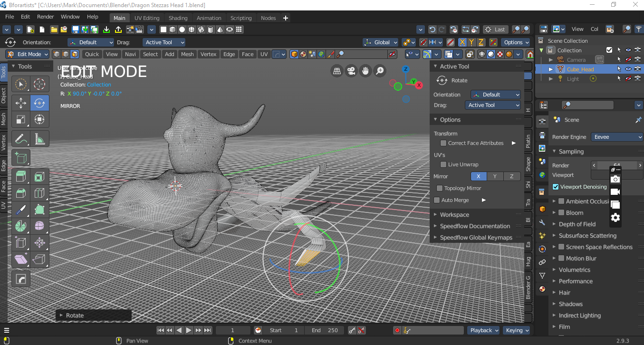Image resolution: width=644 pixels, height=345 pixels.
Task: Select the Annotate pencil tool
Action: point(21,139)
